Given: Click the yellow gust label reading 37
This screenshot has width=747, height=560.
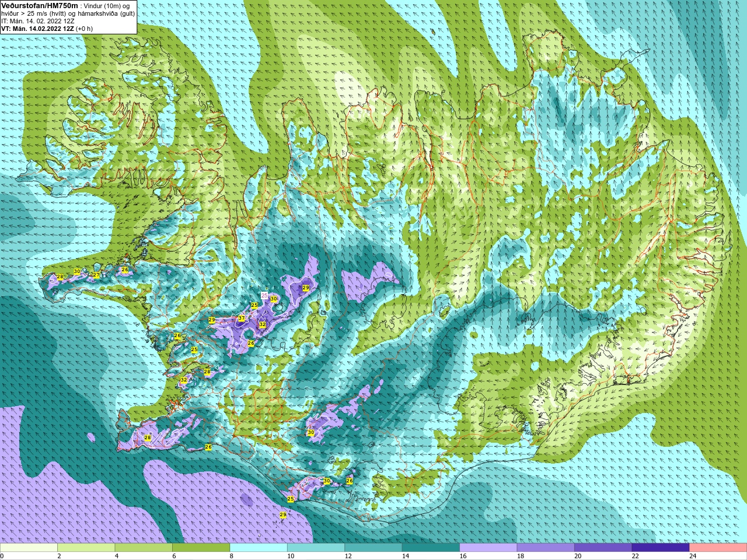Looking at the screenshot, I should [x=241, y=318].
